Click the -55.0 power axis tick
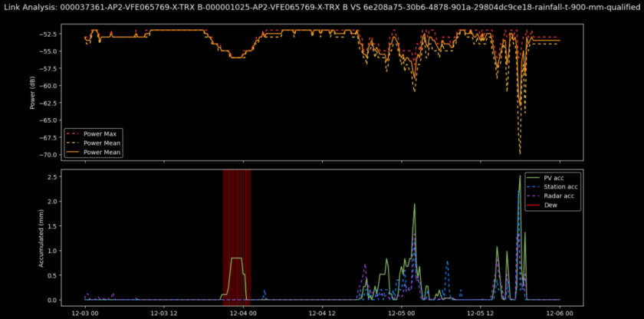The width and height of the screenshot is (644, 319). pyautogui.click(x=49, y=51)
